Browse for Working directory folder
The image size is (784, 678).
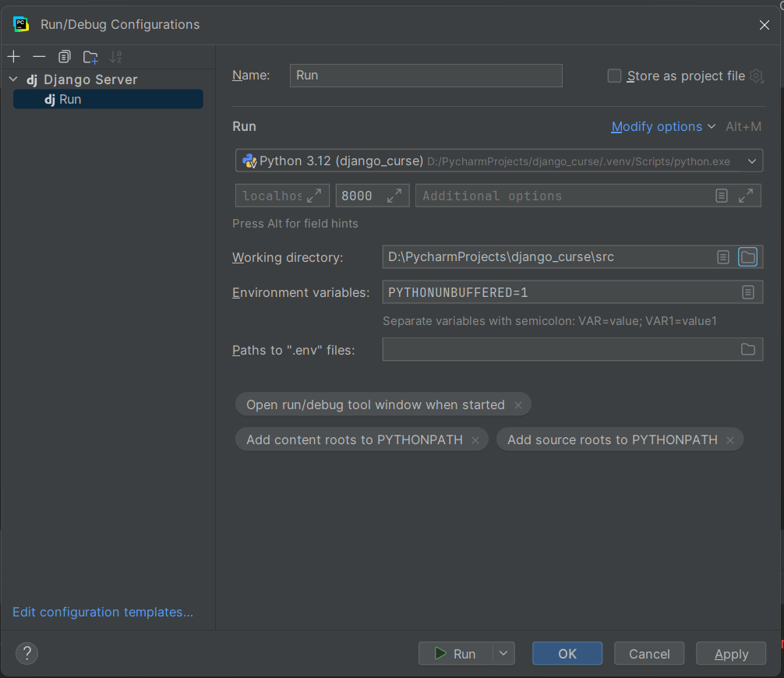748,257
